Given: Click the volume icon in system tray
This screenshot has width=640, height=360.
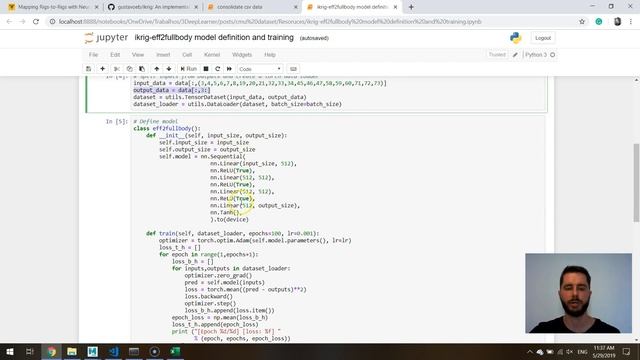Looking at the screenshot, I should [x=570, y=351].
